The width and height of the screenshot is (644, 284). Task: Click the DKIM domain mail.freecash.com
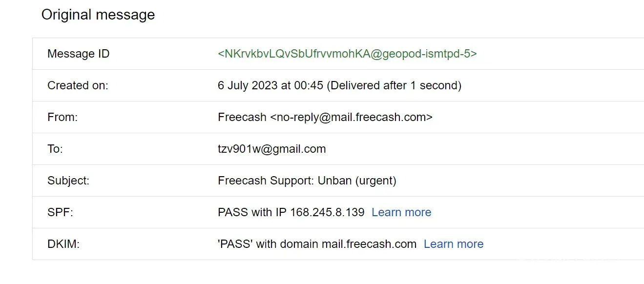(369, 244)
